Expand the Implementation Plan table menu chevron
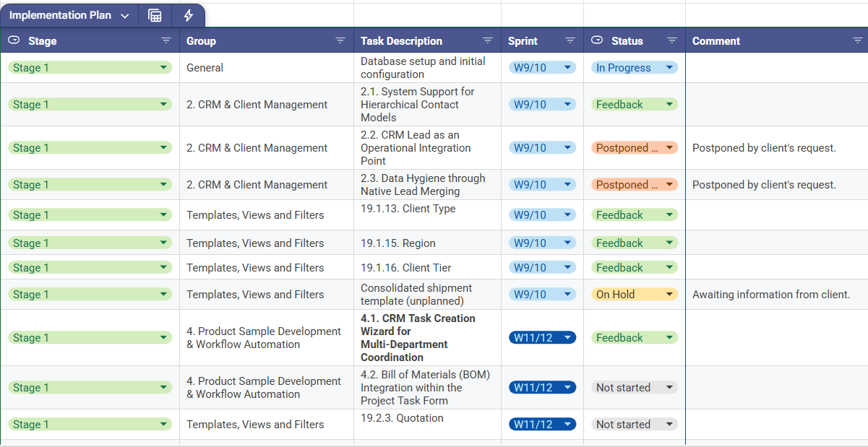868x447 pixels. (125, 15)
